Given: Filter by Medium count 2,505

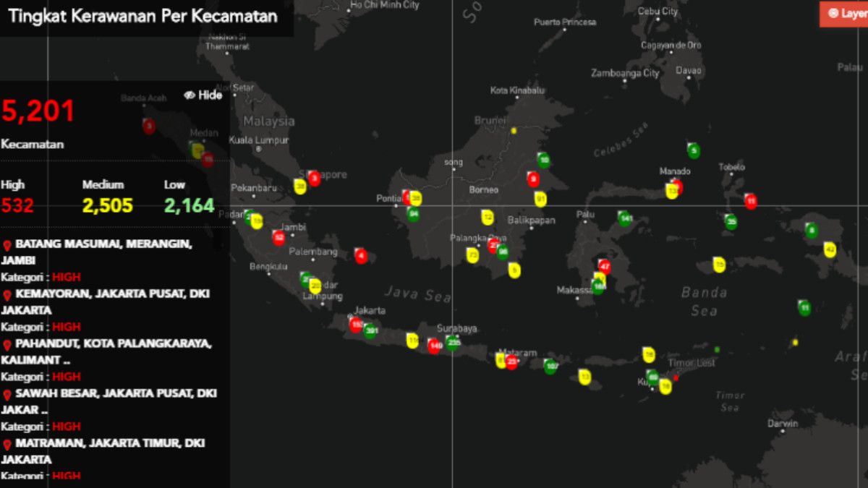Looking at the screenshot, I should (107, 205).
